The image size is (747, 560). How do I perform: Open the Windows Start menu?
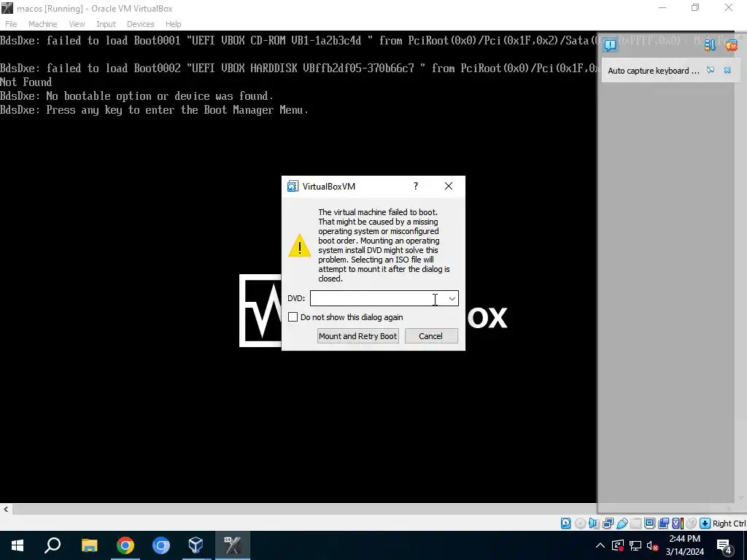pos(18,545)
